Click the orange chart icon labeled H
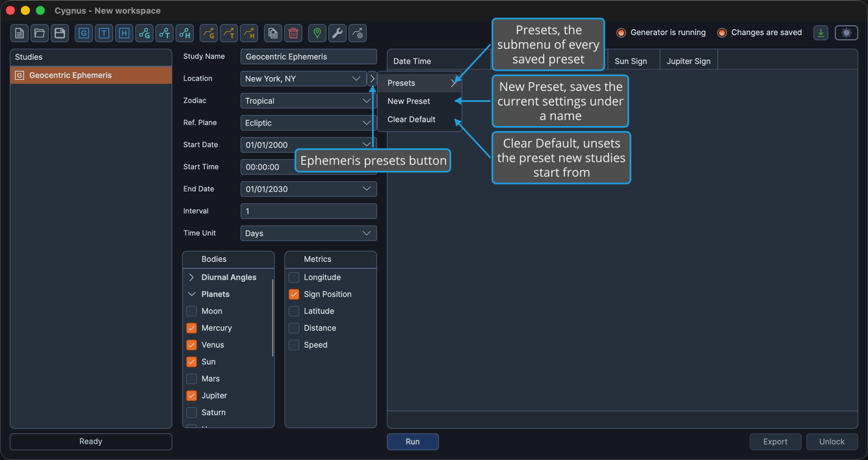The height and width of the screenshot is (460, 868). (x=249, y=33)
